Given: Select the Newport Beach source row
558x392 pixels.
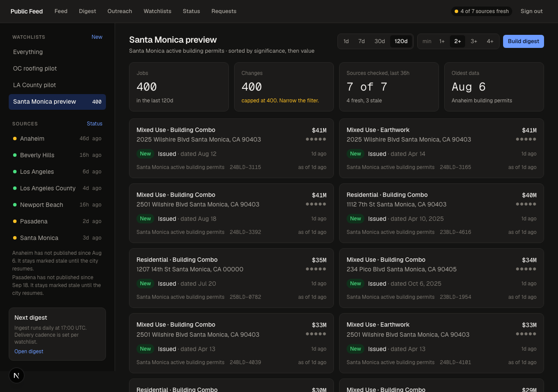Looking at the screenshot, I should click(x=57, y=205).
